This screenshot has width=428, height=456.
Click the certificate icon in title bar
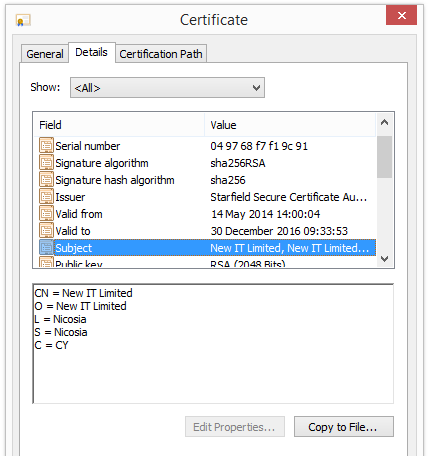[x=23, y=20]
